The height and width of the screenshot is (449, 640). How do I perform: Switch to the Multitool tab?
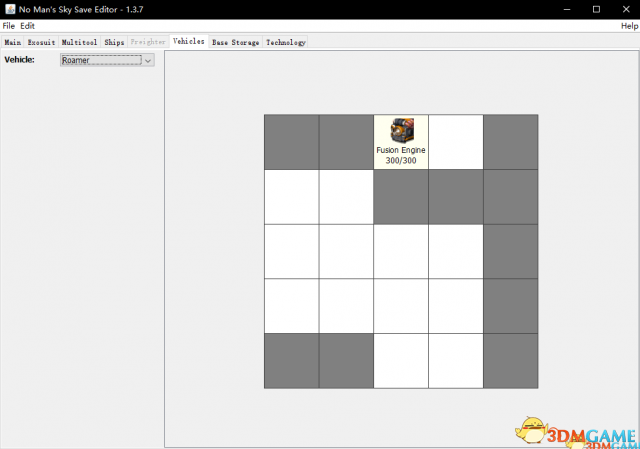coord(79,42)
